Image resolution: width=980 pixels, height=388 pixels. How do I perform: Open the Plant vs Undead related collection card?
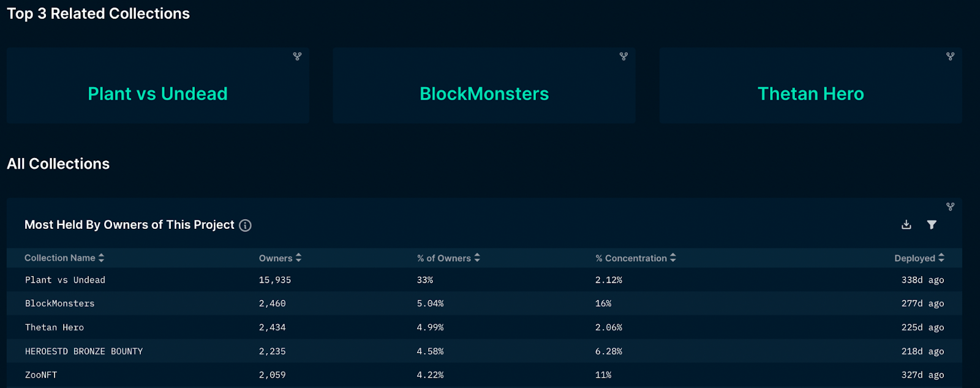coord(158,86)
